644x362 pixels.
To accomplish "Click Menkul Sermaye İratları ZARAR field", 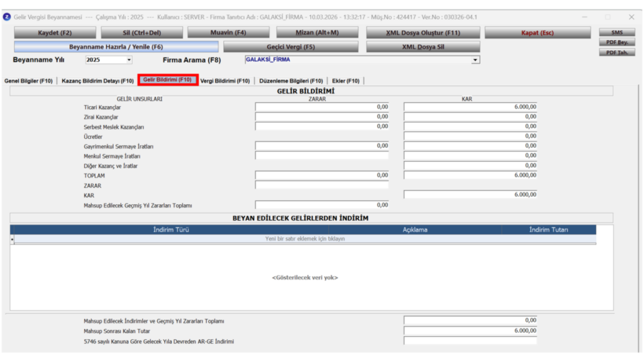I will coord(321,156).
